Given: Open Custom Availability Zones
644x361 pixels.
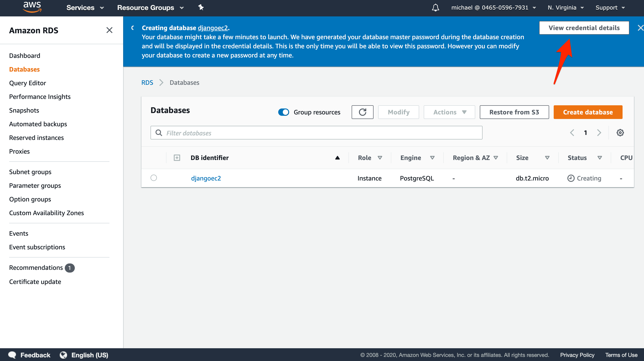Looking at the screenshot, I should 47,213.
